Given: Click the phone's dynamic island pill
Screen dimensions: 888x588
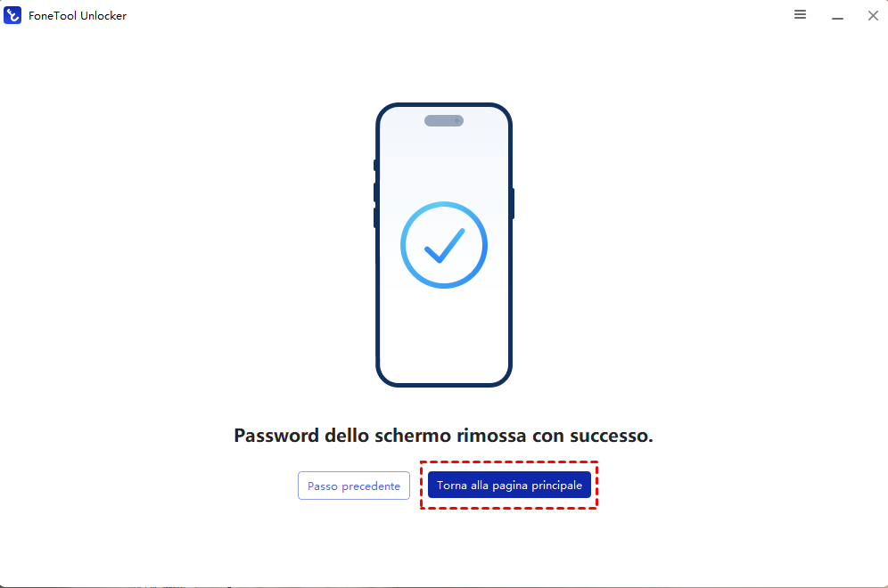Looking at the screenshot, I should (x=444, y=120).
